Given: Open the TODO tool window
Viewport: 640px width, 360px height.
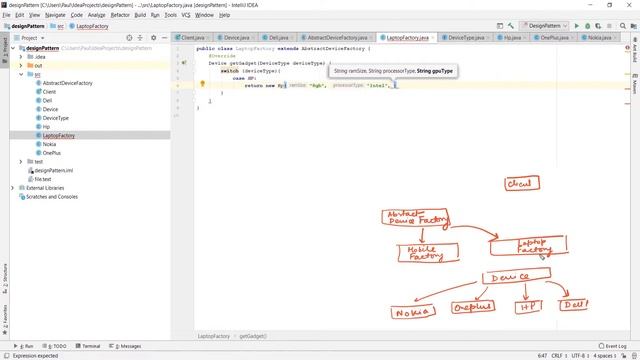Looking at the screenshot, I should coord(54,346).
